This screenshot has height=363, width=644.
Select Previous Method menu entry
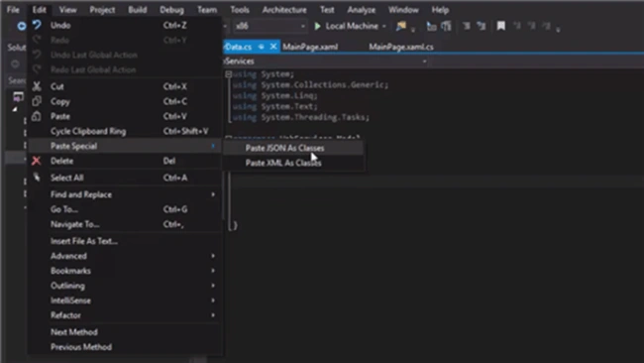(x=125, y=347)
